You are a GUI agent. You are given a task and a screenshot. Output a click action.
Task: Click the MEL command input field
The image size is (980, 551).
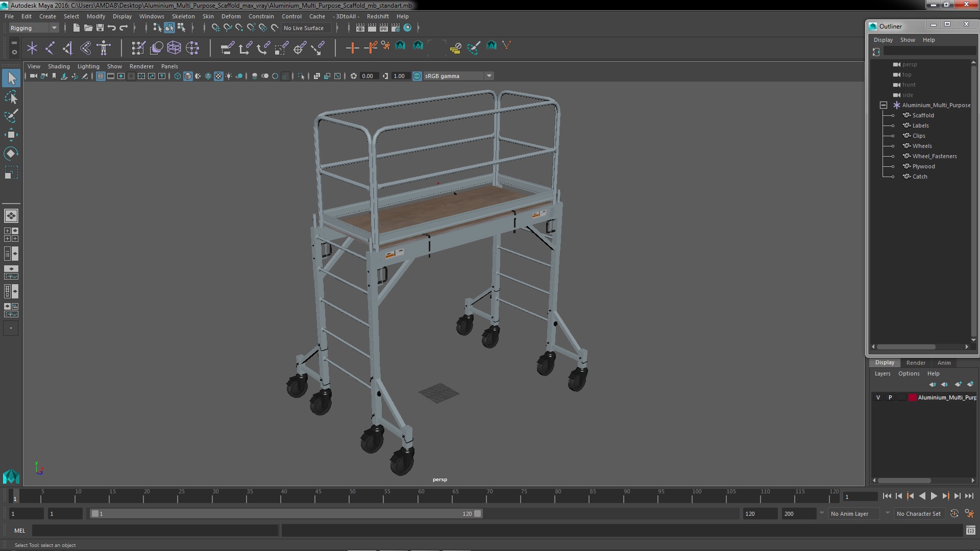pos(155,531)
